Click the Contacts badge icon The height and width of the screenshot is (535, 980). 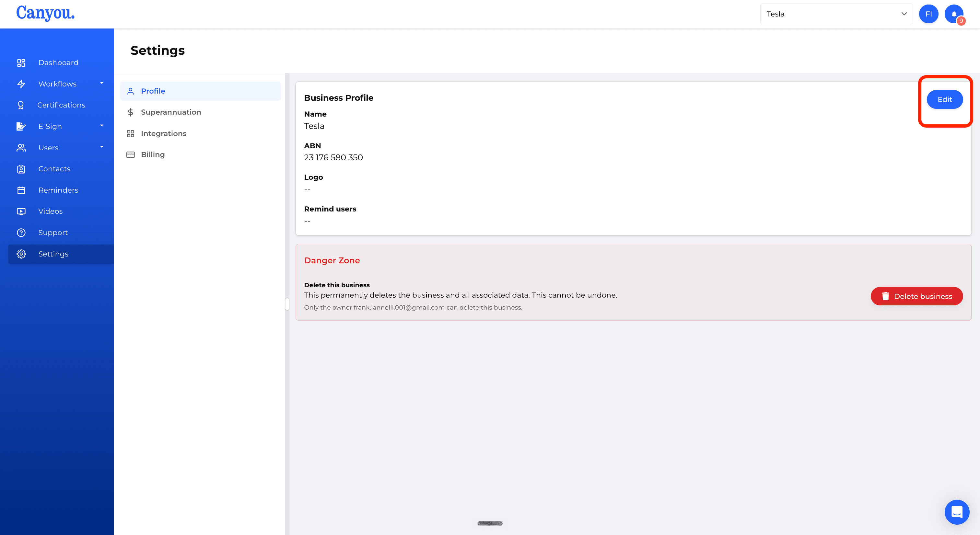21,169
